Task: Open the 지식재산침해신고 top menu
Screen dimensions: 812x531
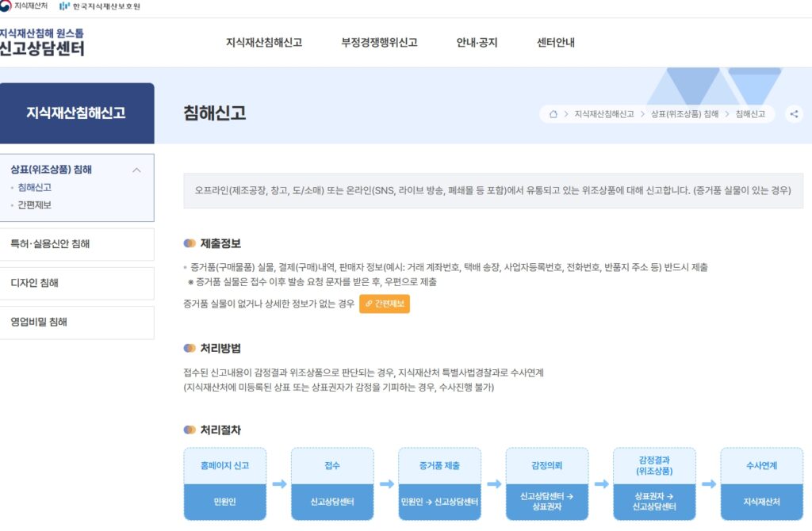Action: tap(263, 43)
